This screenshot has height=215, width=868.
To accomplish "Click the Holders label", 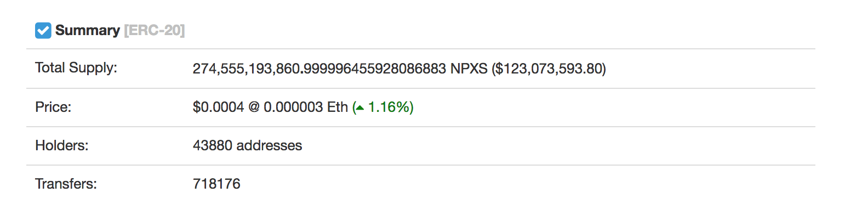I will coord(62,145).
